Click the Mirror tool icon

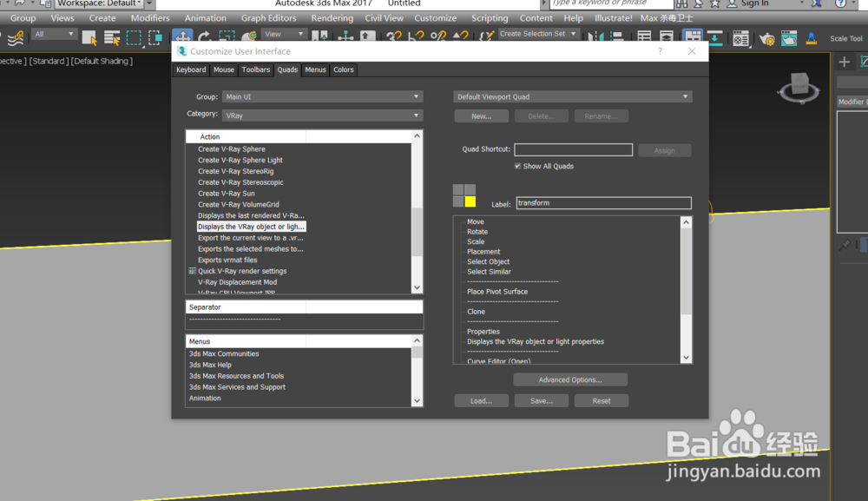click(x=596, y=37)
